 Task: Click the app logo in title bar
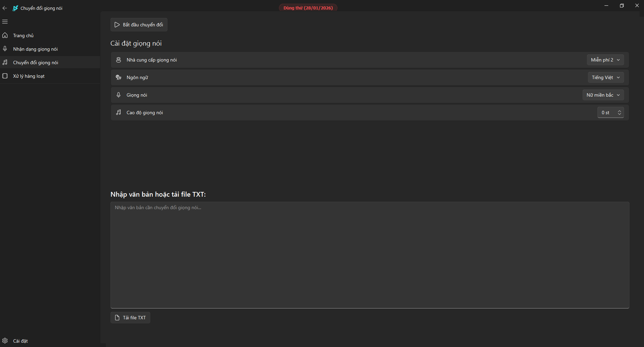(x=15, y=8)
